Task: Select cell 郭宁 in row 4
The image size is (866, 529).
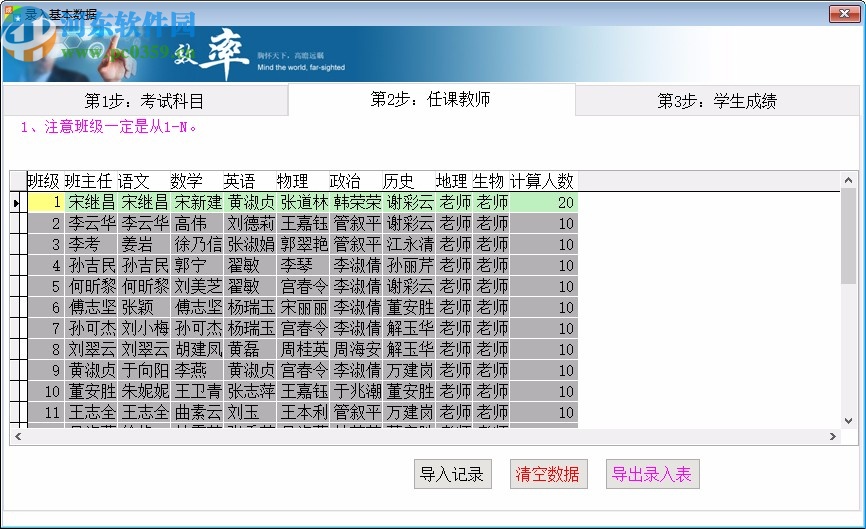Action: [197, 266]
